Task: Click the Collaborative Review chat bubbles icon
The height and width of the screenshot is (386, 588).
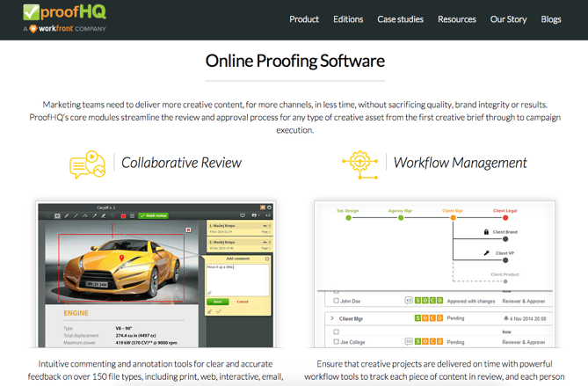Action: point(87,164)
